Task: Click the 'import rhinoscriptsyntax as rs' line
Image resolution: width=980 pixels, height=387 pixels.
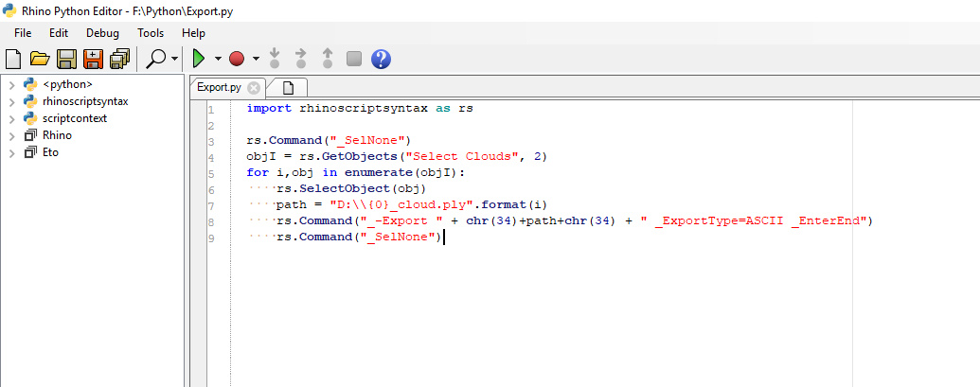Action: click(360, 108)
